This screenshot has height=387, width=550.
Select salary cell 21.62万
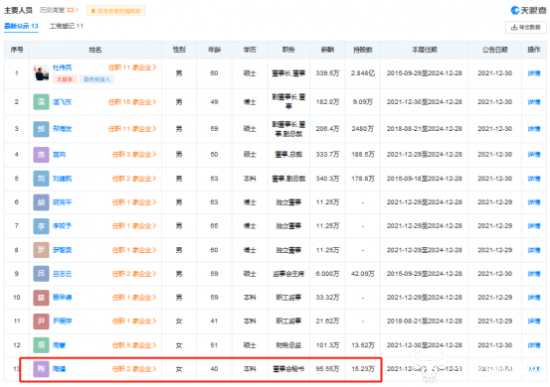pyautogui.click(x=327, y=321)
